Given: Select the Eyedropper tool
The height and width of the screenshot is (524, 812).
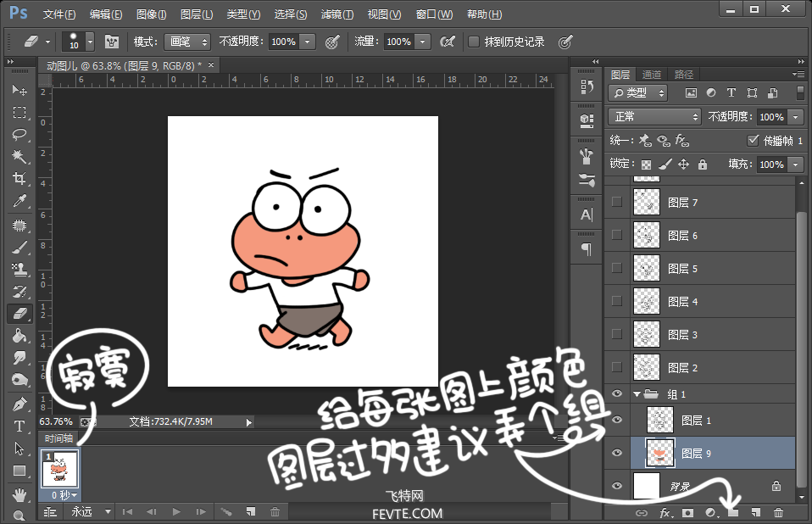Looking at the screenshot, I should coord(19,201).
